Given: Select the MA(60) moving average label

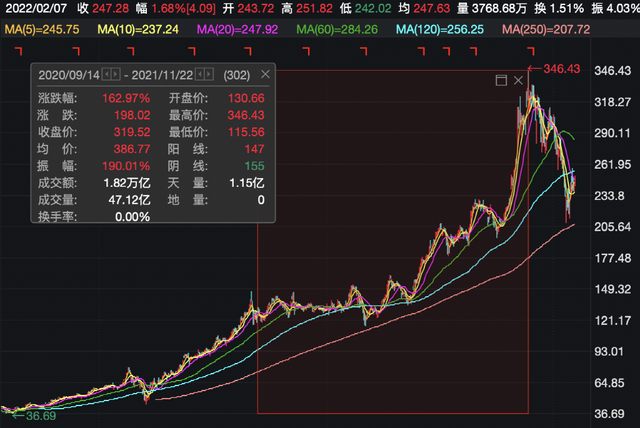Looking at the screenshot, I should (x=340, y=30).
